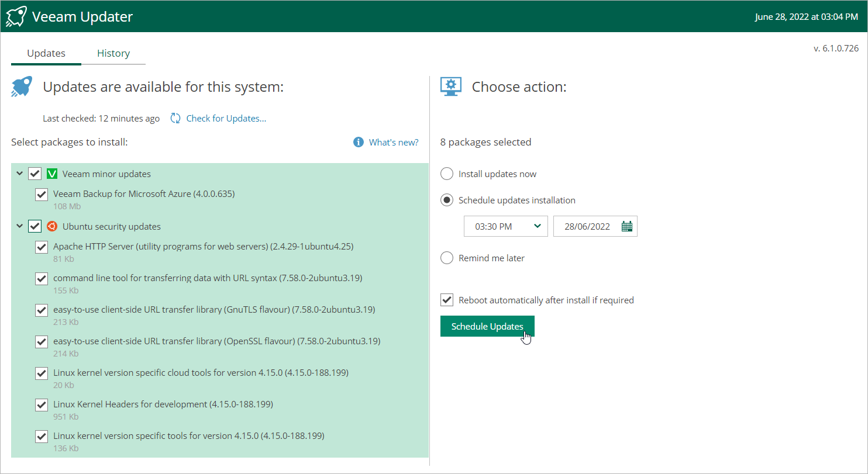Click the Veeam Updater rocket logo

pos(16,16)
